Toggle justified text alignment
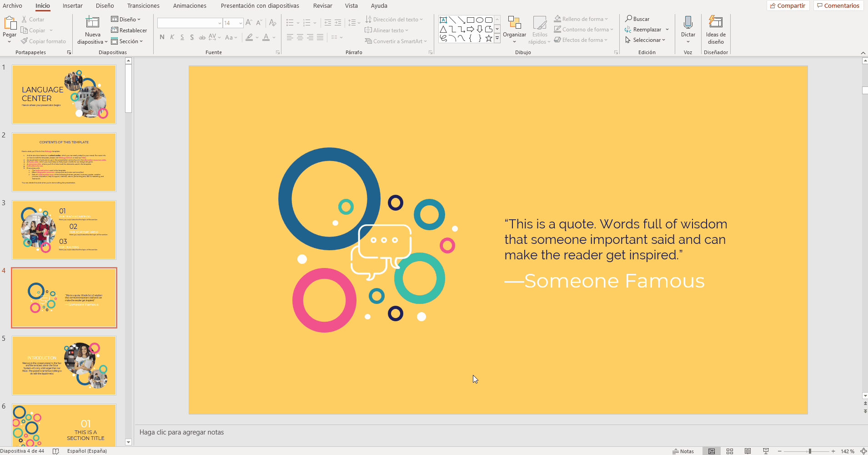The image size is (868, 455). point(320,37)
